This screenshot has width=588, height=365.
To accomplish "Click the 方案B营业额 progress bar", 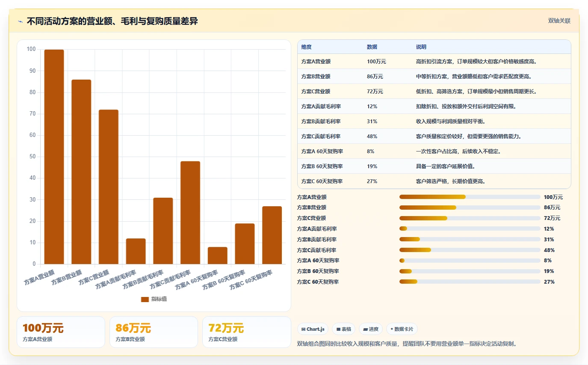I will point(470,208).
